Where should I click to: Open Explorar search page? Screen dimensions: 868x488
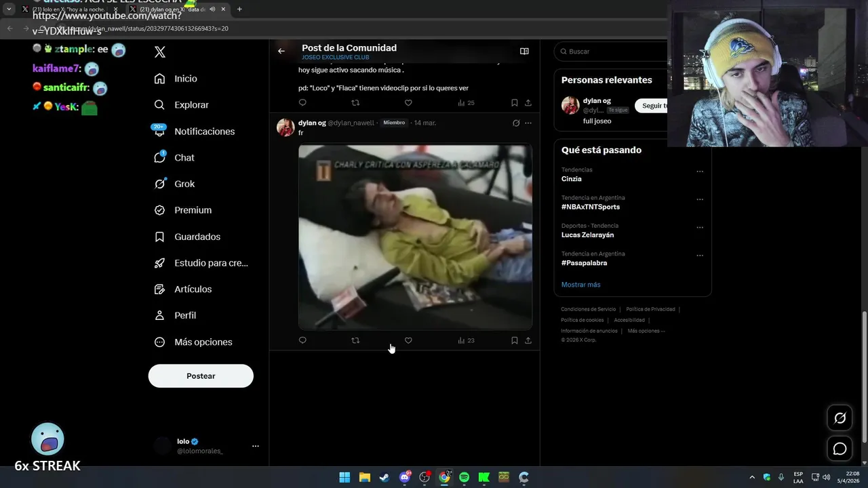(x=181, y=105)
